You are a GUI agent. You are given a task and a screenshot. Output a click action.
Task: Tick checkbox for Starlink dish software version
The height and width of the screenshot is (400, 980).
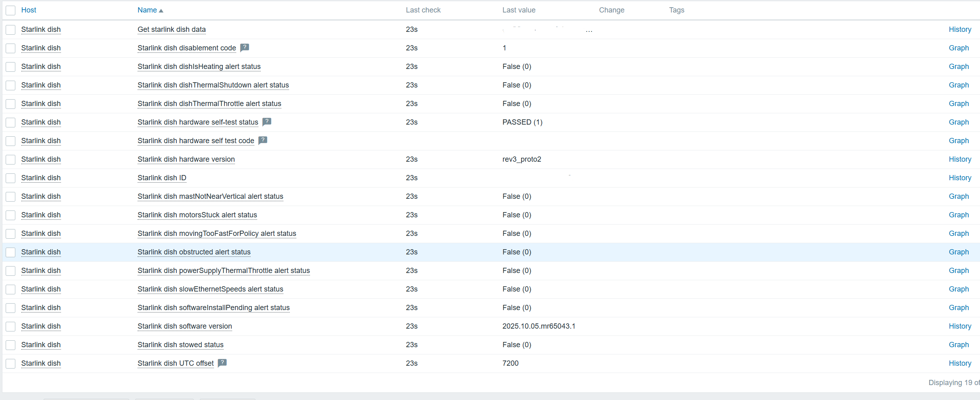[10, 326]
